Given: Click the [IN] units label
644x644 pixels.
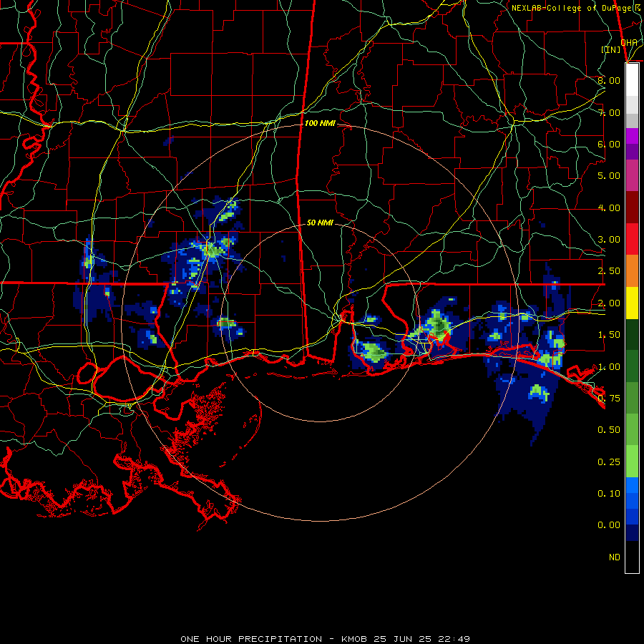Looking at the screenshot, I should coord(611,49).
